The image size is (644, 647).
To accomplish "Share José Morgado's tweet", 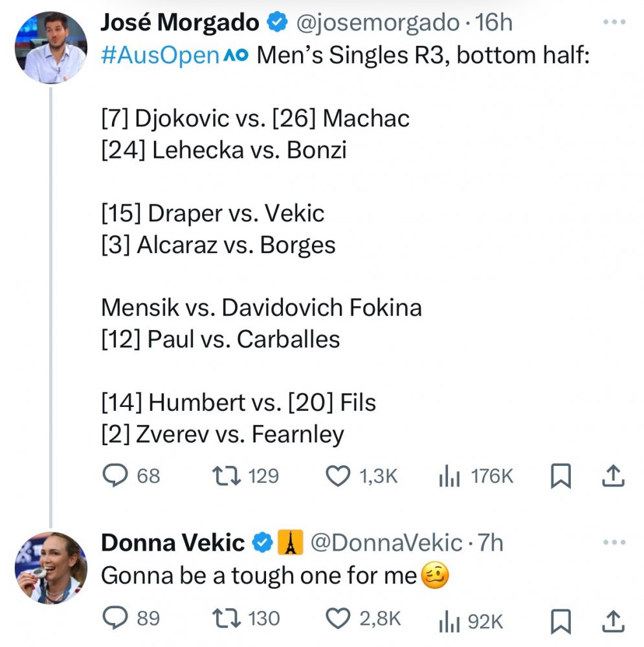I will (x=614, y=476).
